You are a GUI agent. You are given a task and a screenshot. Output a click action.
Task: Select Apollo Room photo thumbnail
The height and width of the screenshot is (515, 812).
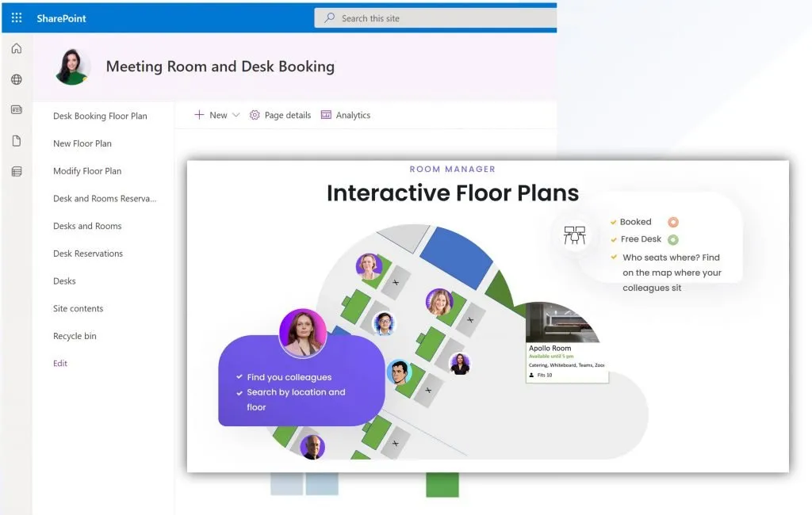pyautogui.click(x=562, y=322)
